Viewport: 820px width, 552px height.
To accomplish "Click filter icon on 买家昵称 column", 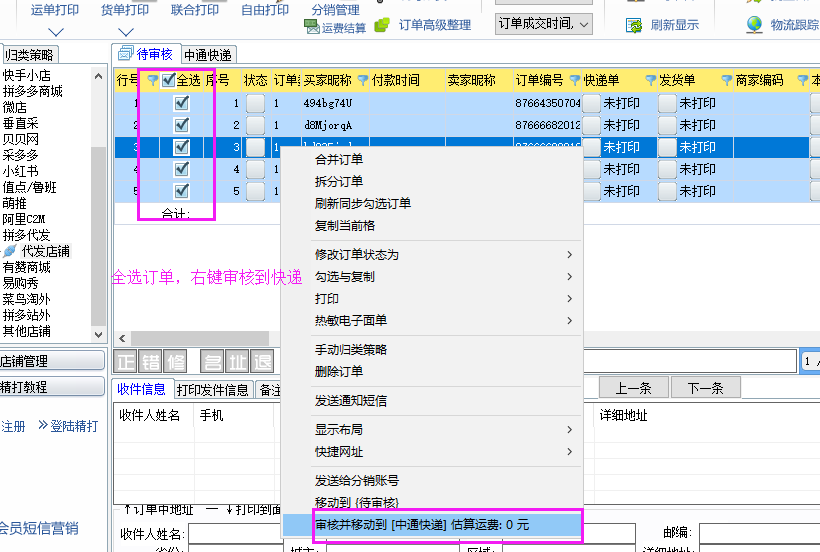I will pos(362,80).
